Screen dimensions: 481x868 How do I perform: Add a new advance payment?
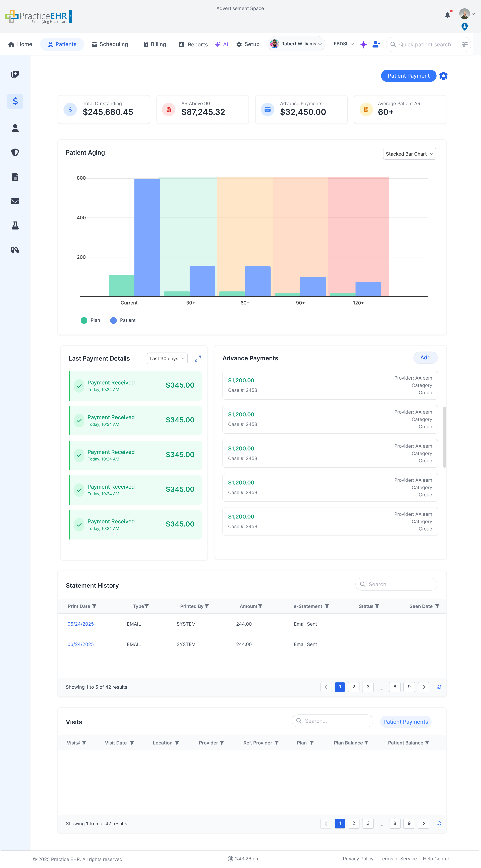pos(425,358)
